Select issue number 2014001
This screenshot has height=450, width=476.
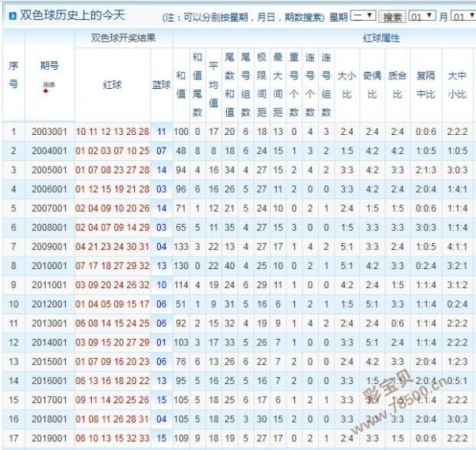[x=49, y=342]
